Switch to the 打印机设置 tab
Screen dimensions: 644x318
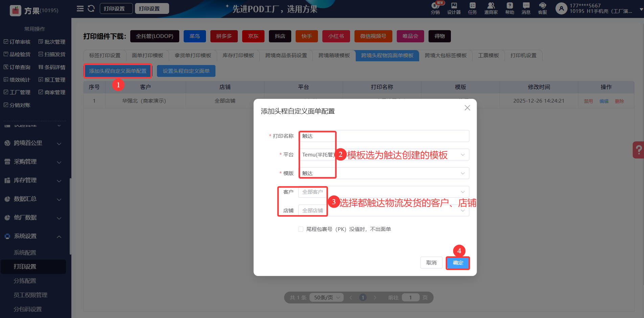click(x=524, y=56)
